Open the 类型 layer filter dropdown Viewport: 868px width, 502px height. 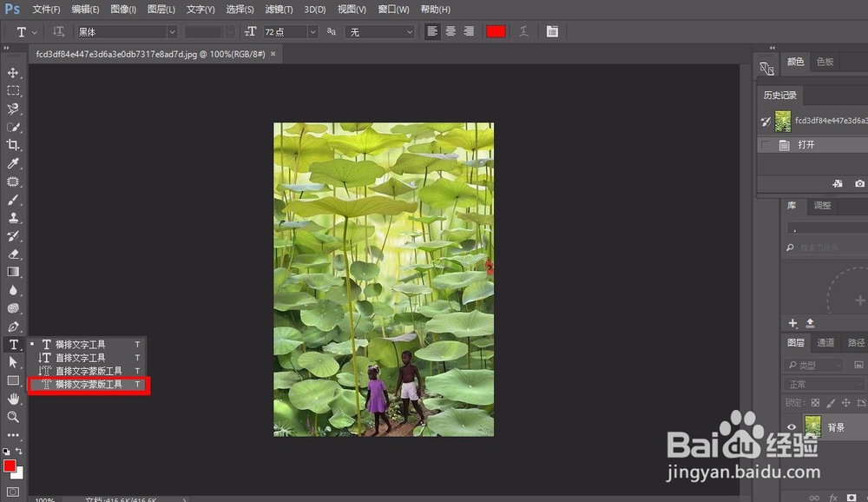tap(814, 365)
